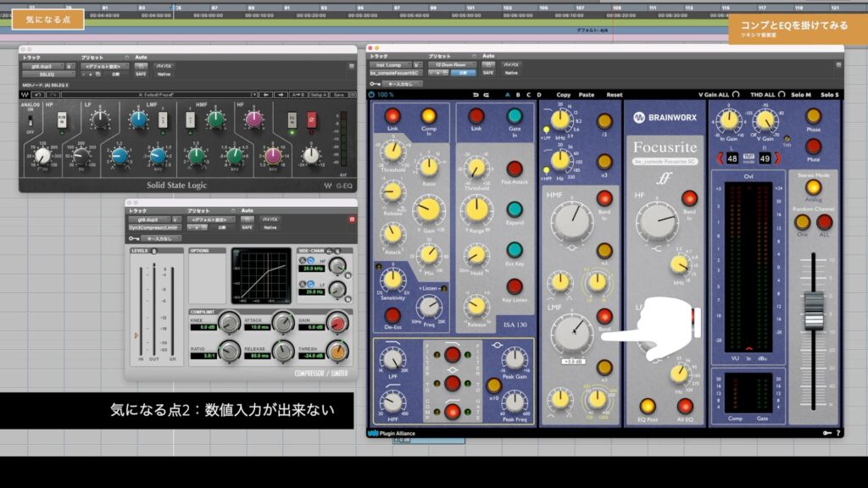Click the Phase invert button

(813, 116)
